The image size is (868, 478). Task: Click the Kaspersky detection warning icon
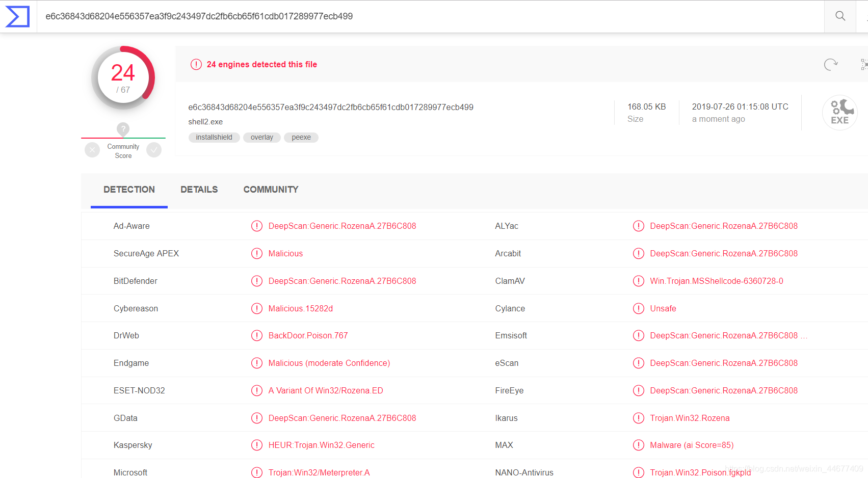click(257, 445)
